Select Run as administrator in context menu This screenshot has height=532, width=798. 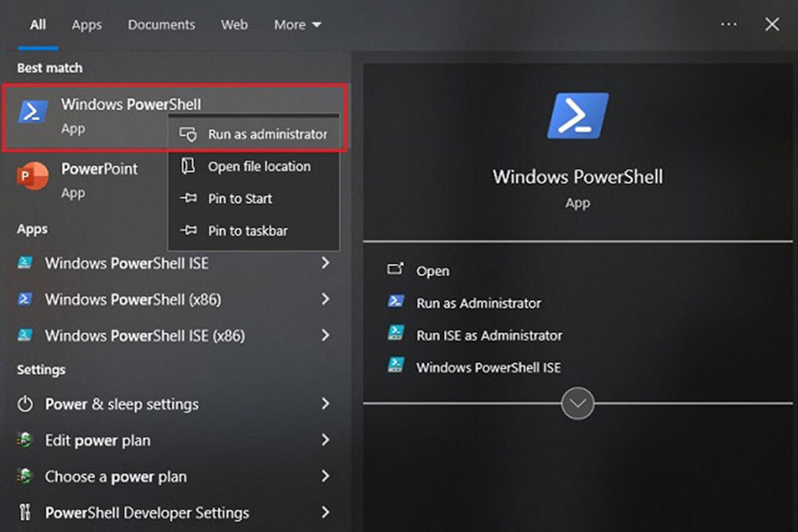[254, 135]
